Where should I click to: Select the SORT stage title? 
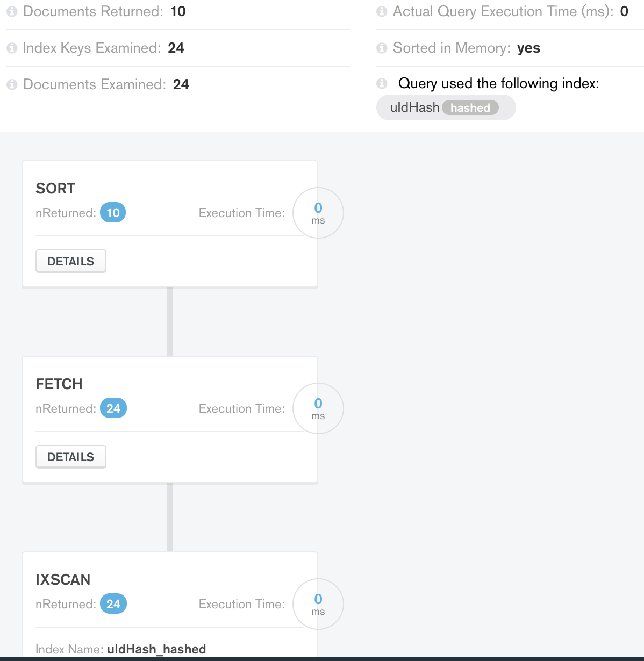coord(55,189)
